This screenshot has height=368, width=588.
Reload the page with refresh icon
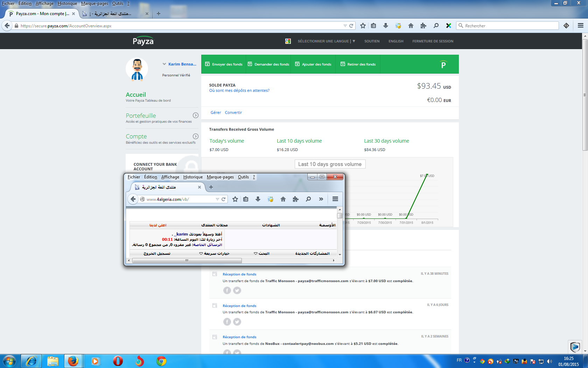tap(351, 26)
